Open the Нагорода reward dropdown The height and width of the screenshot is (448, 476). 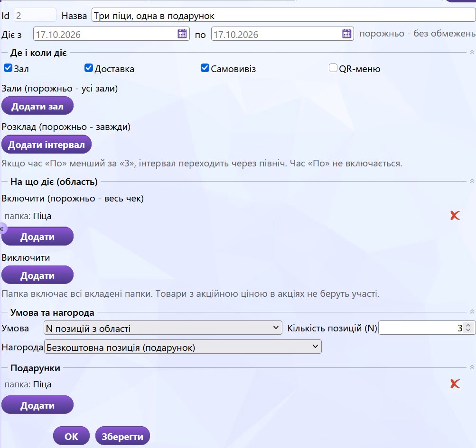[x=183, y=347]
